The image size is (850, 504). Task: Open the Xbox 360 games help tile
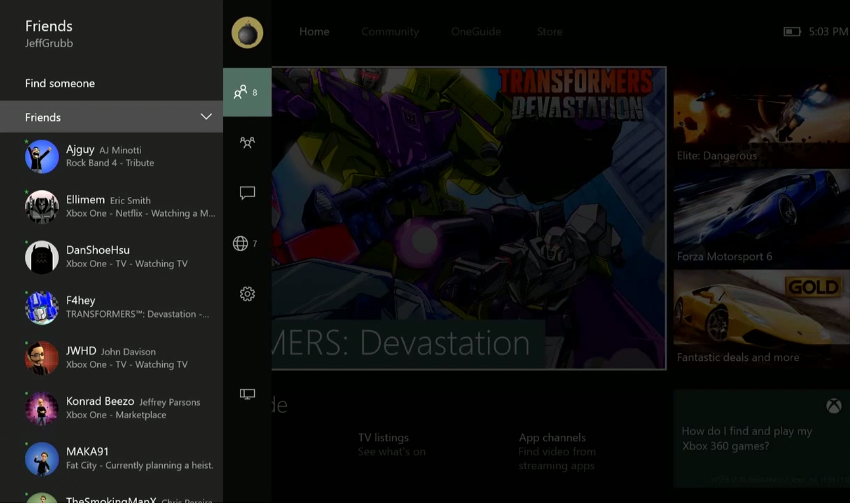point(761,438)
